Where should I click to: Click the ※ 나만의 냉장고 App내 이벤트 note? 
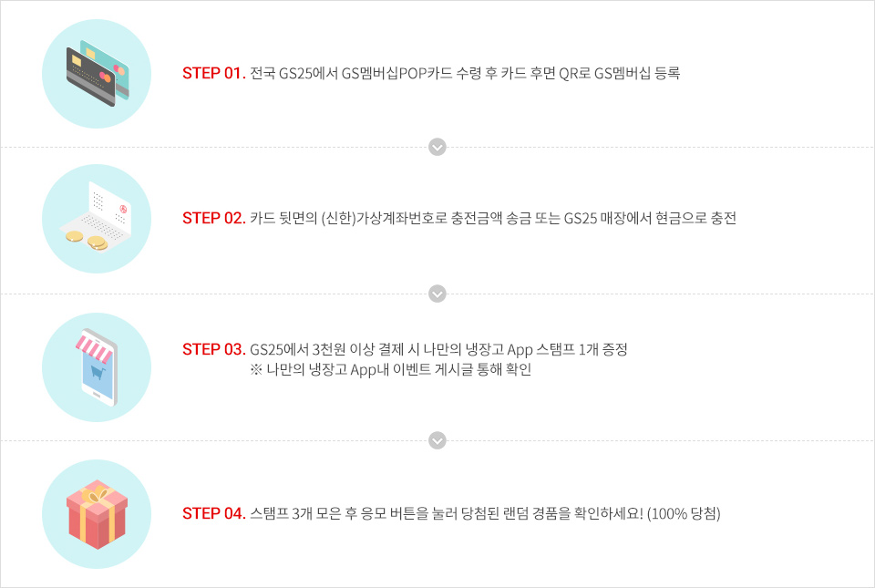coord(389,369)
